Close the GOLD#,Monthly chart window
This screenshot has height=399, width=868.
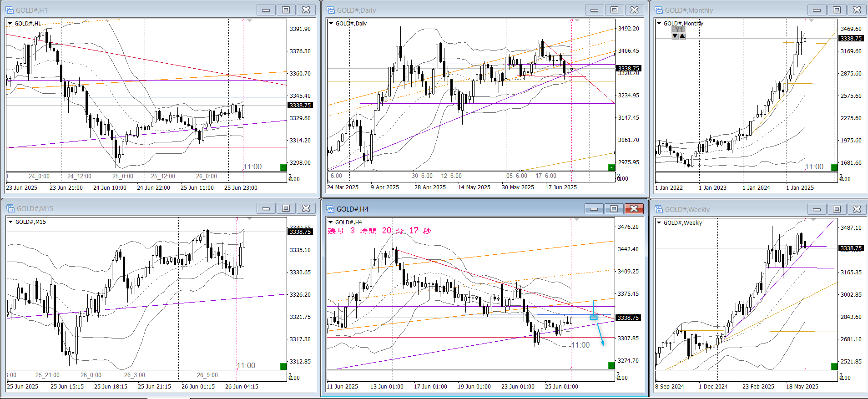pos(857,10)
